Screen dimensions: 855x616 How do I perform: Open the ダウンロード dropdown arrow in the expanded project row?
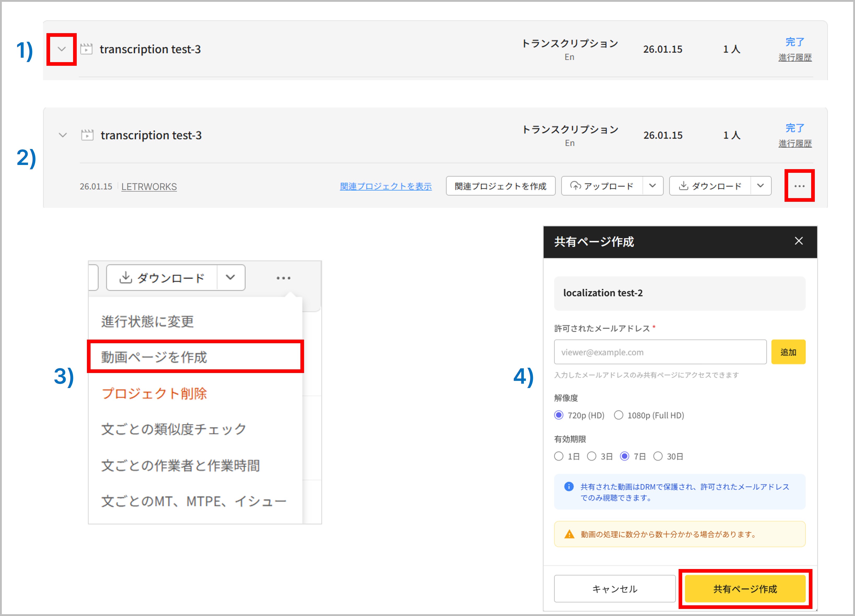pos(760,186)
